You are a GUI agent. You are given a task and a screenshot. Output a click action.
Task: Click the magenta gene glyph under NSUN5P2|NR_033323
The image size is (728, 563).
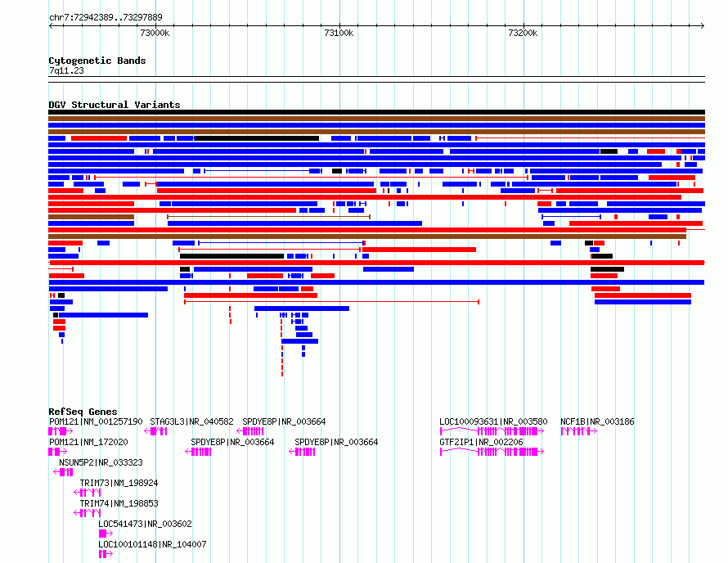coord(63,472)
